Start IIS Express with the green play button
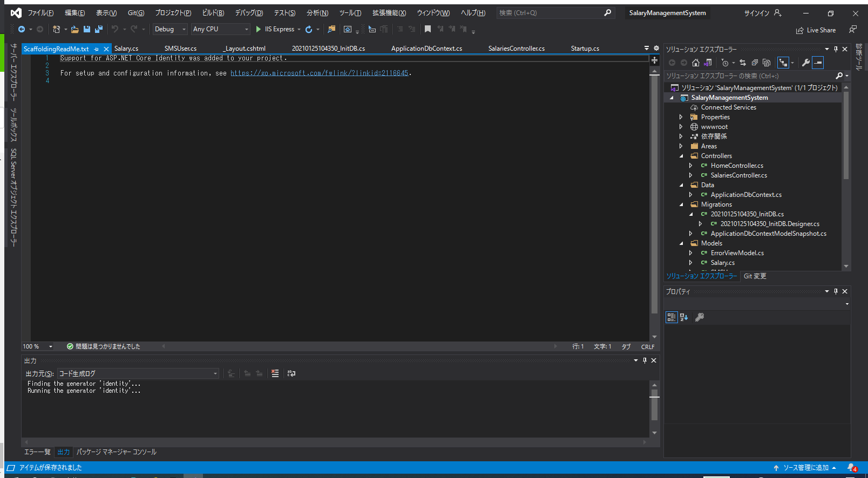The image size is (868, 478). tap(259, 29)
